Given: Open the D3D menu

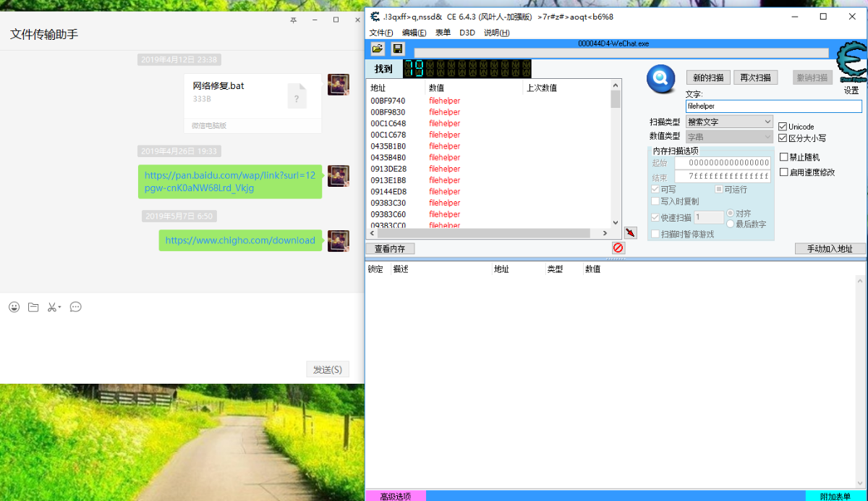Looking at the screenshot, I should pyautogui.click(x=467, y=33).
